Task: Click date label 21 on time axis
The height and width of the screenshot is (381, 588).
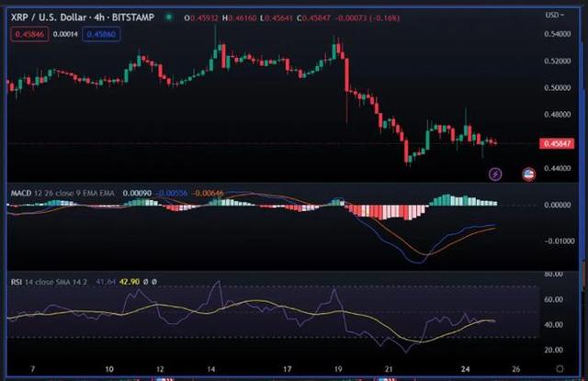Action: [389, 369]
